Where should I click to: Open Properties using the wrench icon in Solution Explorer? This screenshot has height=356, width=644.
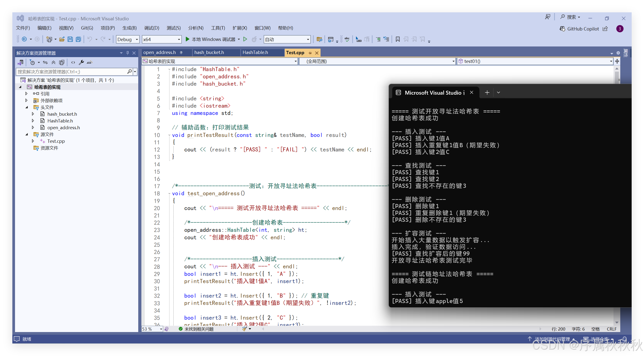coord(81,62)
